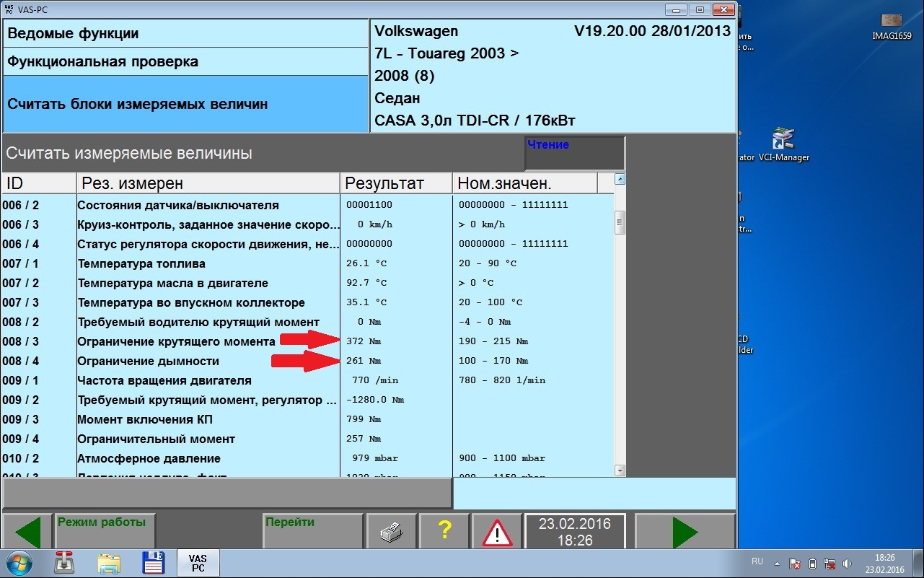Click the result value 92.7 °C
This screenshot has width=924, height=578.
tap(366, 283)
